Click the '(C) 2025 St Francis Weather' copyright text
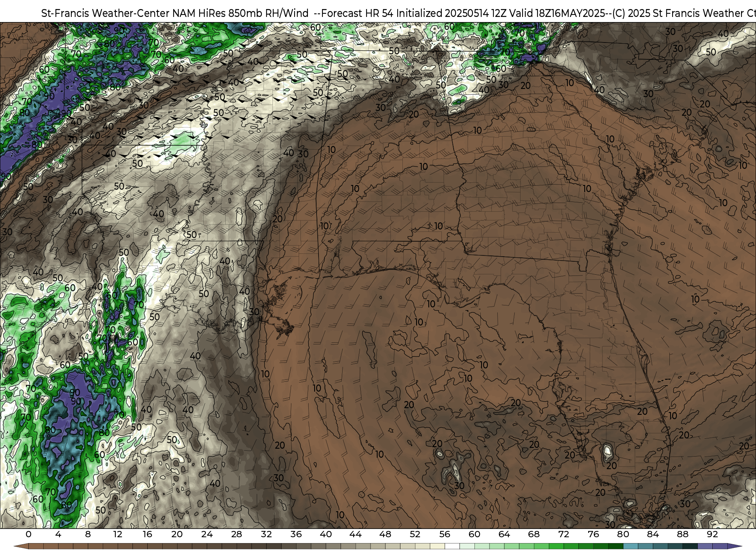756x551 pixels. 677,13
